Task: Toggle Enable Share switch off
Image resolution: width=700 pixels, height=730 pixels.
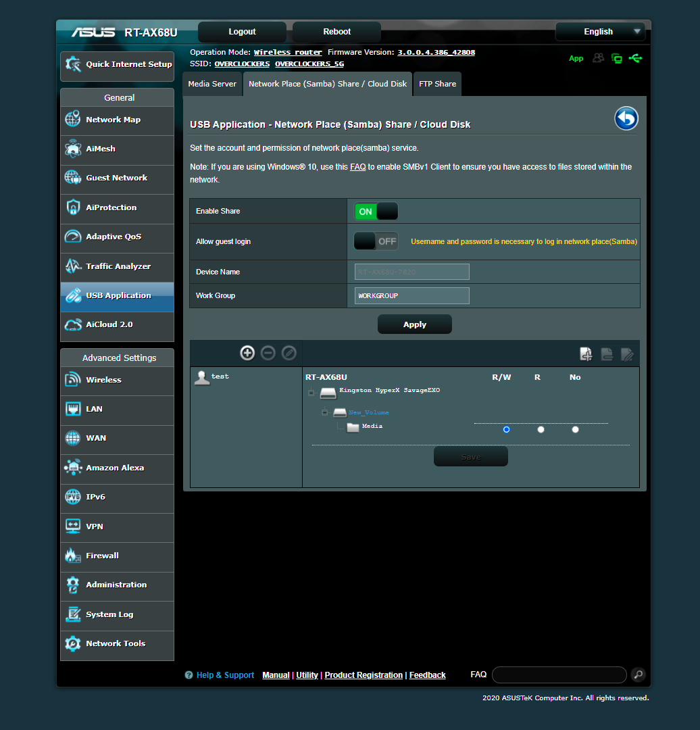Action: [x=376, y=212]
